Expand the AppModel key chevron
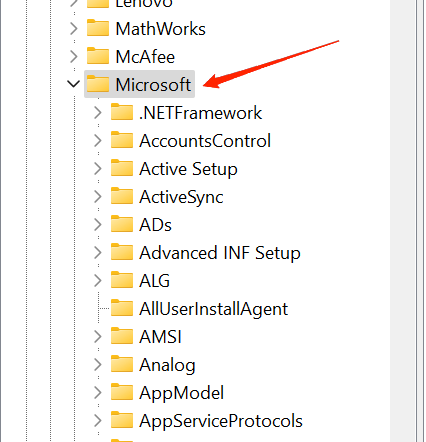Image resolution: width=426 pixels, height=442 pixels. pos(98,393)
